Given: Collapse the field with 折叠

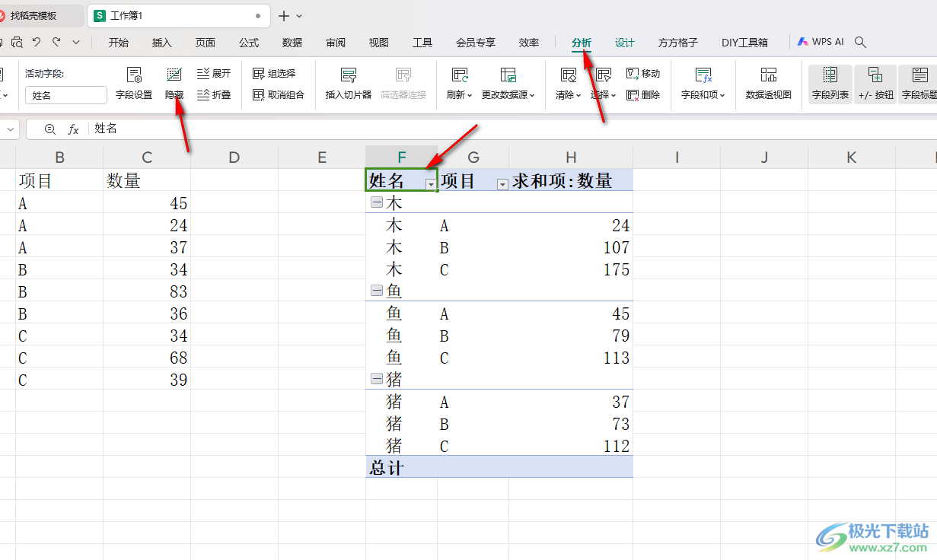Looking at the screenshot, I should pos(214,95).
